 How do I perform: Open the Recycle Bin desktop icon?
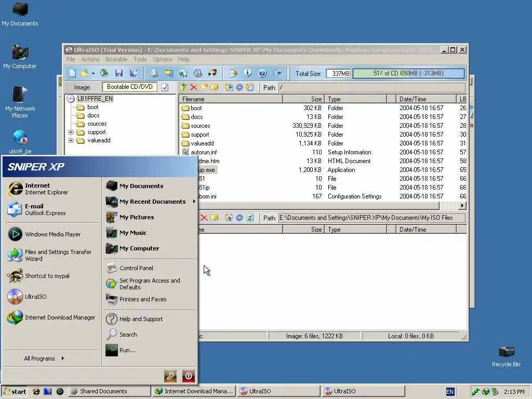coord(506,356)
